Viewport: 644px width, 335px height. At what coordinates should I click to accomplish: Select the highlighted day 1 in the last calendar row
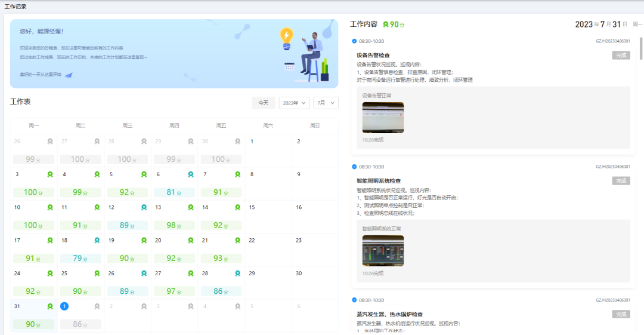(64, 306)
